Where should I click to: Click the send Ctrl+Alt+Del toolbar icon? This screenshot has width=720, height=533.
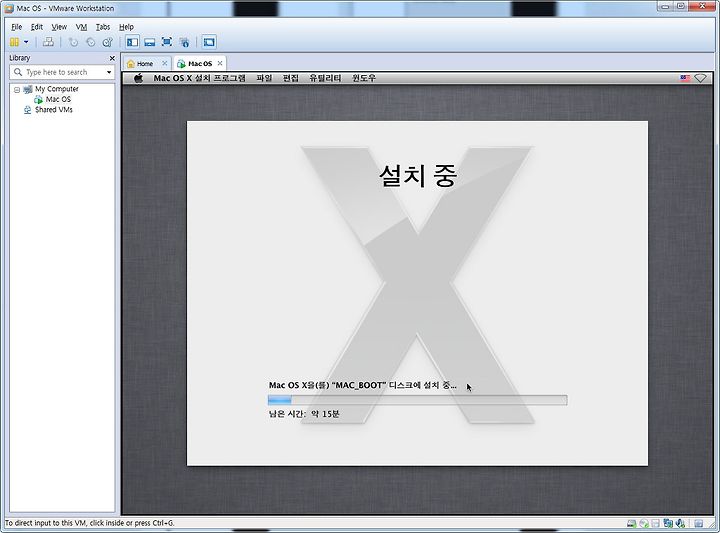(48, 42)
